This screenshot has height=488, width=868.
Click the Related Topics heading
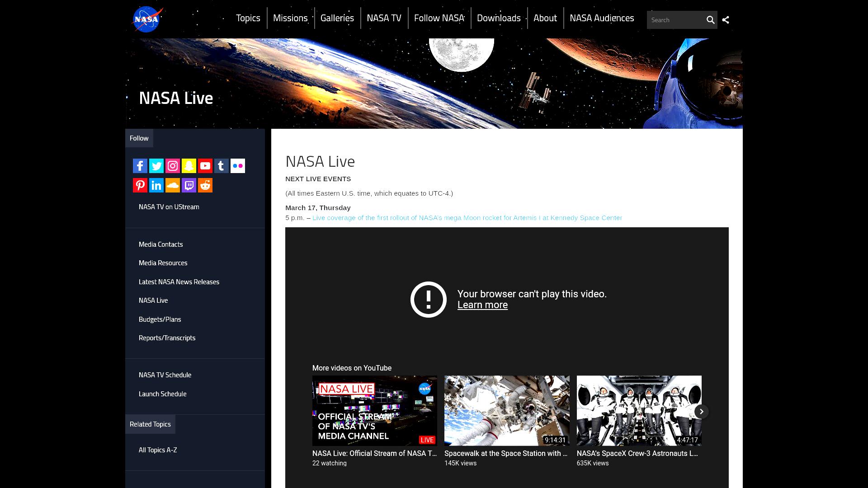[150, 424]
